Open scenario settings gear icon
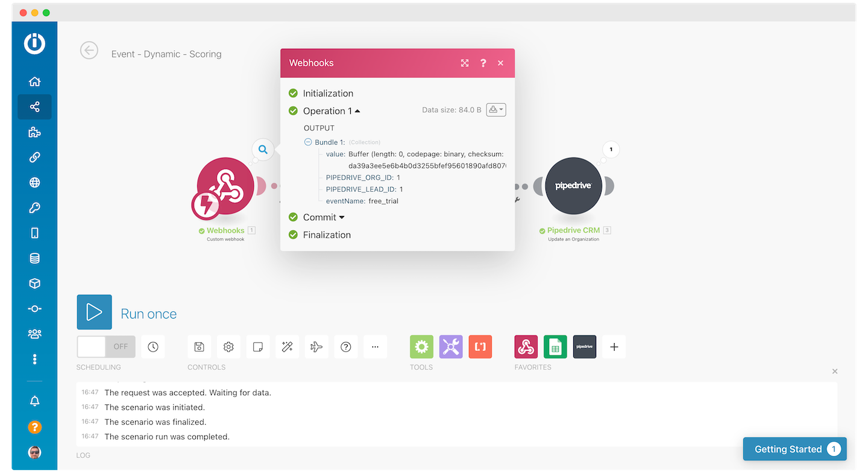 (x=228, y=347)
